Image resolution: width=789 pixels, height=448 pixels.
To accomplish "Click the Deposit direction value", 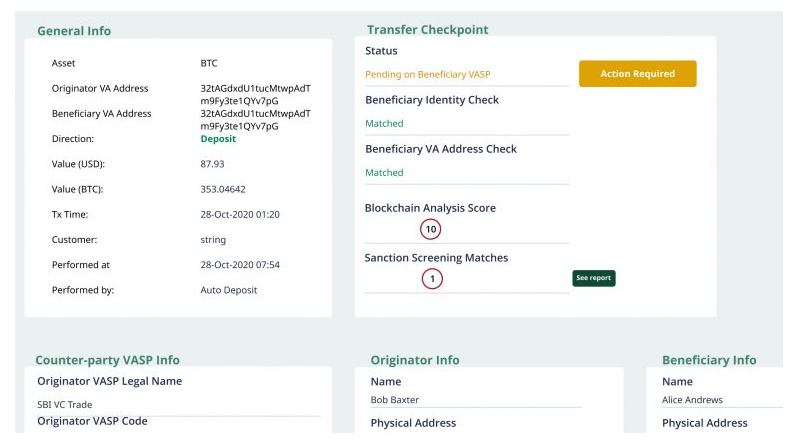I will click(218, 139).
